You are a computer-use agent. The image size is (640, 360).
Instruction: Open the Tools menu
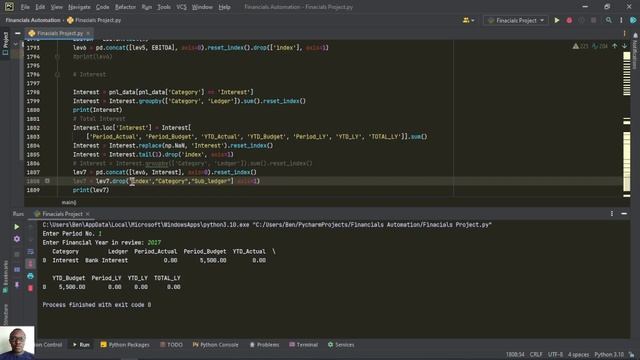click(164, 7)
